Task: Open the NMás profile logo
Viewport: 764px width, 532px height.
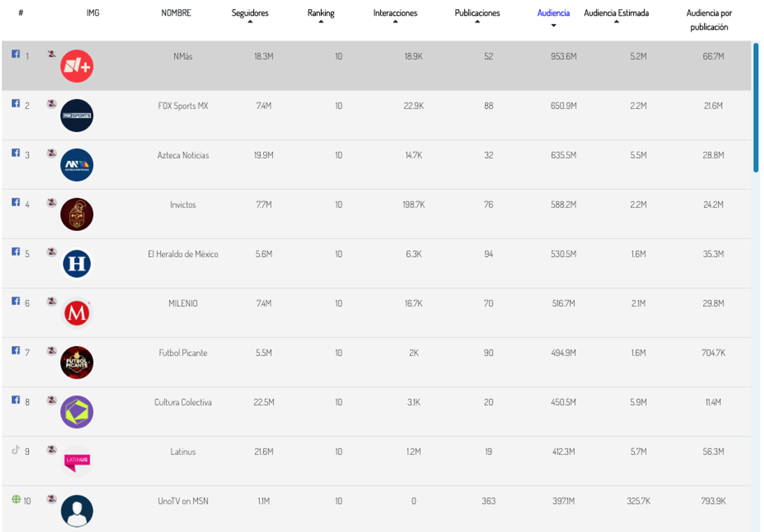Action: point(77,66)
